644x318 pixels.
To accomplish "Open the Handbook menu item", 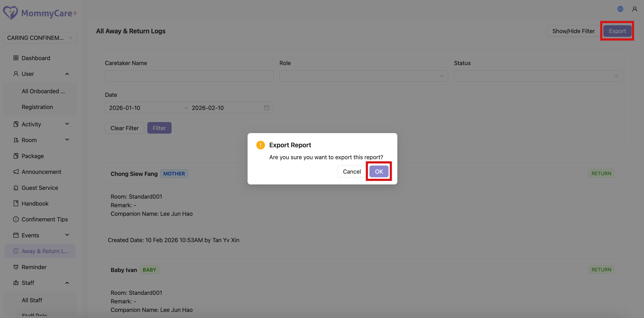I will click(35, 204).
